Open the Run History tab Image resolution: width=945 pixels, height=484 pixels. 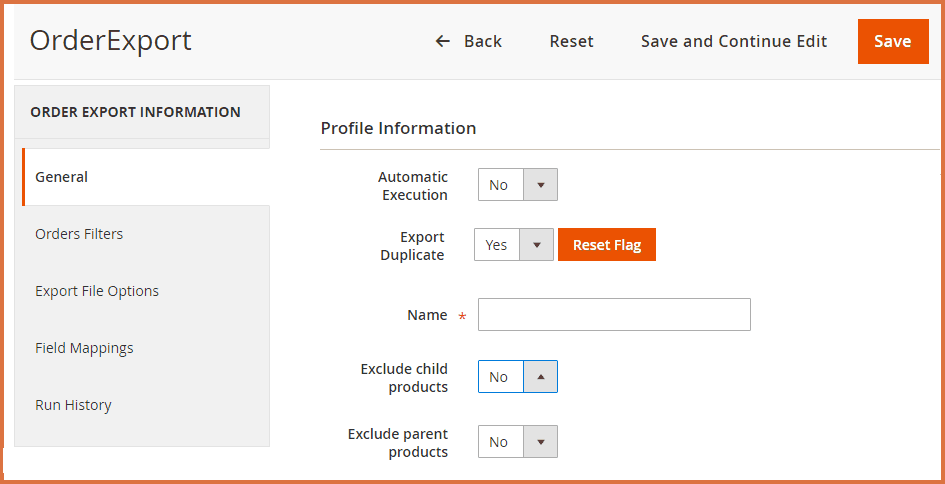tap(73, 405)
